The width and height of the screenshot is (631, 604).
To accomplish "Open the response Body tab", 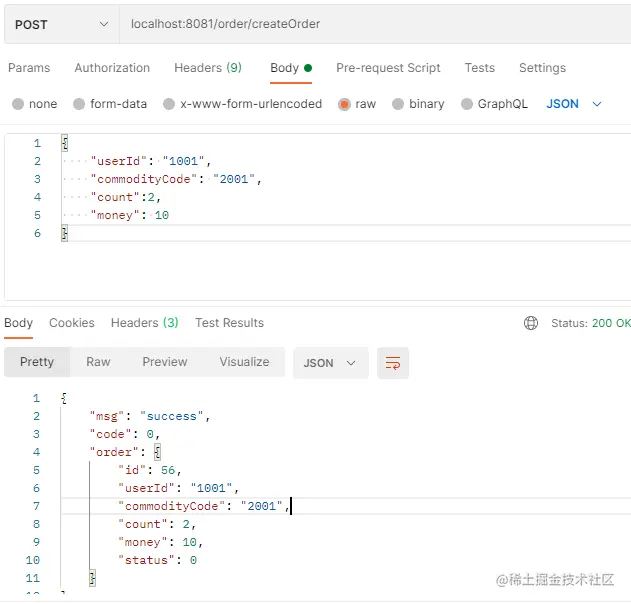I will 18,323.
